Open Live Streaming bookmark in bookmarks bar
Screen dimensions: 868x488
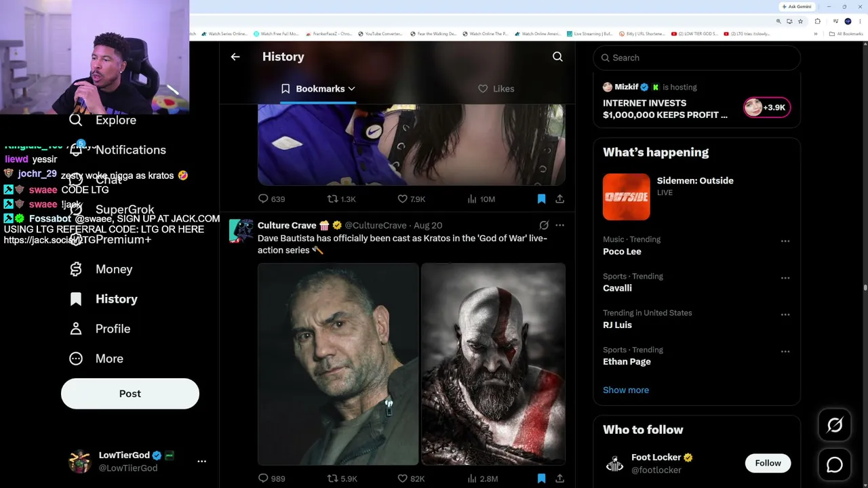pyautogui.click(x=589, y=34)
